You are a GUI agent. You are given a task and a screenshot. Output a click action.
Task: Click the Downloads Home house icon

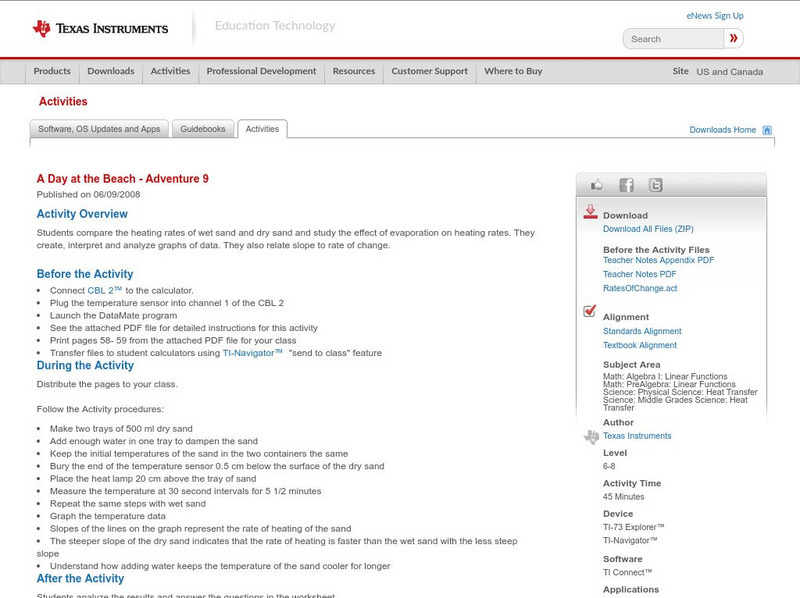tap(767, 130)
